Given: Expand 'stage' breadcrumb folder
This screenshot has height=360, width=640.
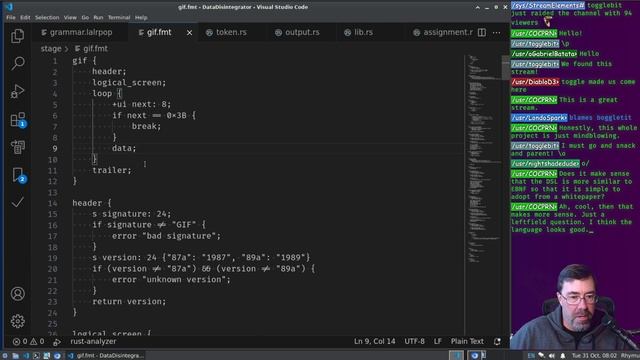Looking at the screenshot, I should pos(51,49).
